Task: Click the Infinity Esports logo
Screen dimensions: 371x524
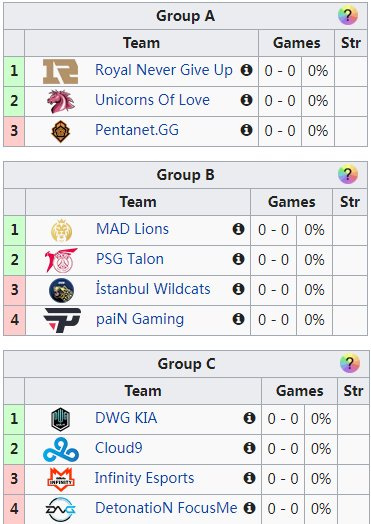Action: pyautogui.click(x=60, y=480)
